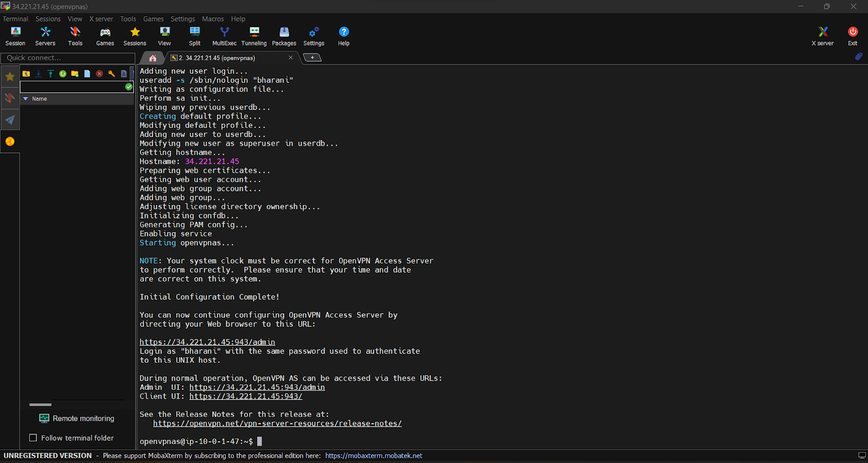
Task: Open the Games toolbar icon
Action: [x=105, y=36]
